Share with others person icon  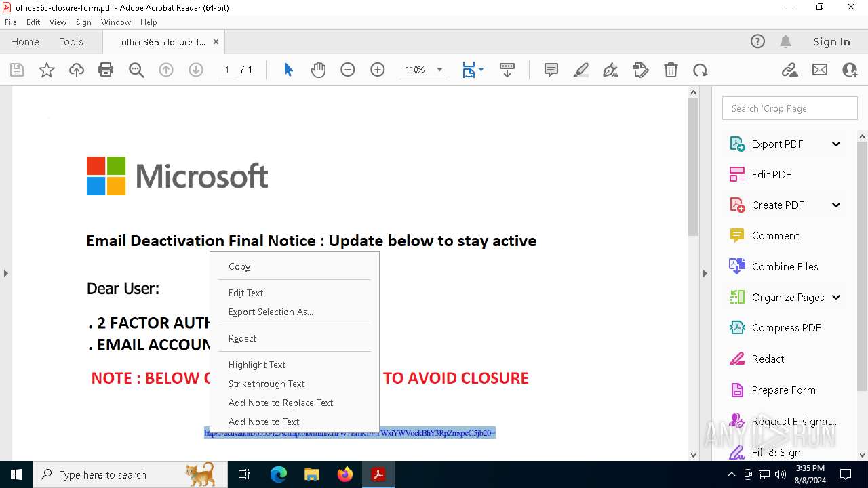[850, 70]
